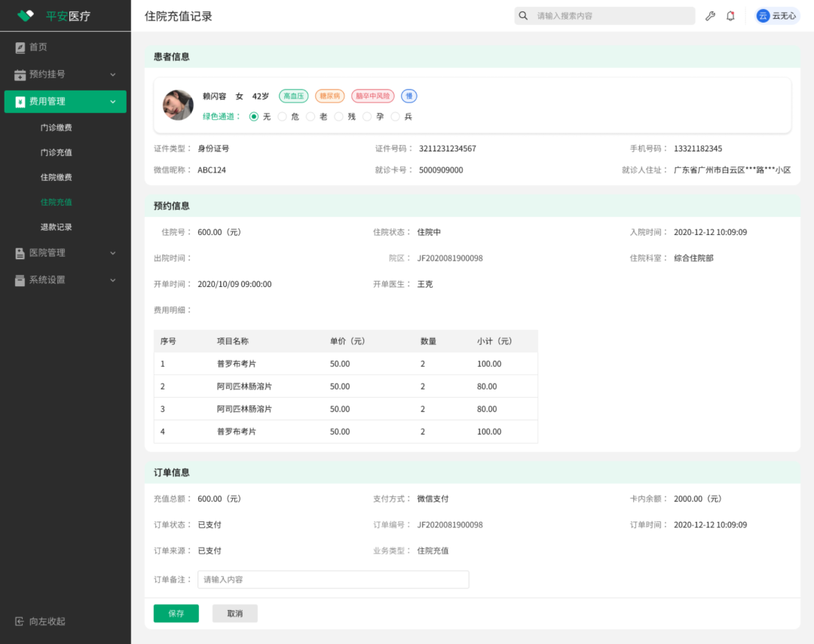Click the green 保存 button
The height and width of the screenshot is (644, 814).
176,614
